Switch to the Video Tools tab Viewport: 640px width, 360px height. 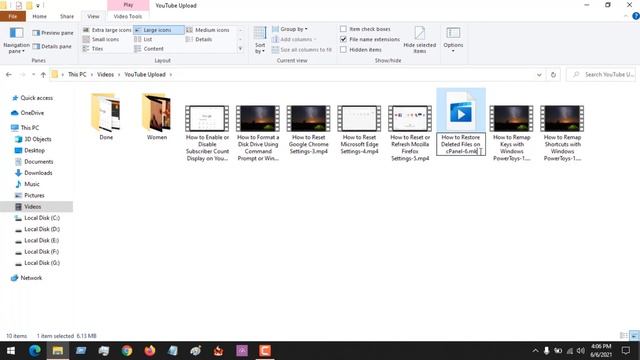coord(128,16)
